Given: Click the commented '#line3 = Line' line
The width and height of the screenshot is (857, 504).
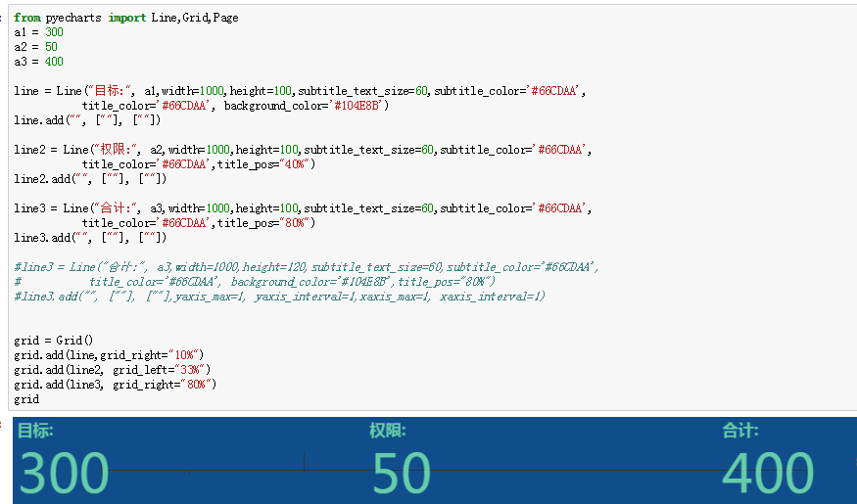Looking at the screenshot, I should tap(307, 267).
